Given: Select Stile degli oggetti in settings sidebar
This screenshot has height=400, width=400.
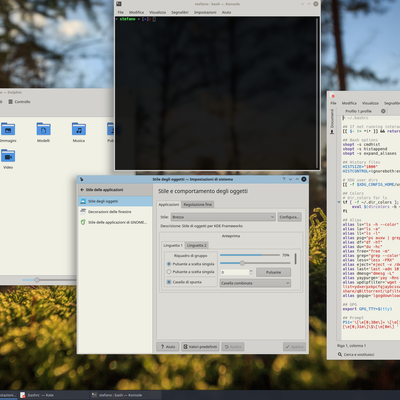Looking at the screenshot, I should pos(115,201).
